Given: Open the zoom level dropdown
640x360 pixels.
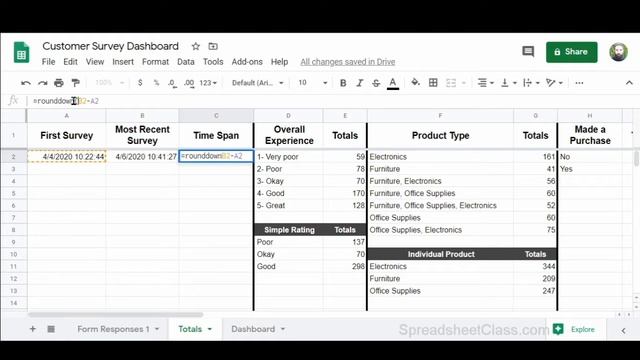Looking at the screenshot, I should pos(109,83).
